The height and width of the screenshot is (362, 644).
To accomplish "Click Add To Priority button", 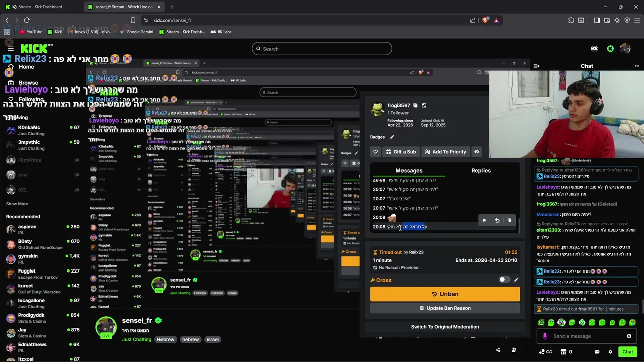I will [x=445, y=152].
